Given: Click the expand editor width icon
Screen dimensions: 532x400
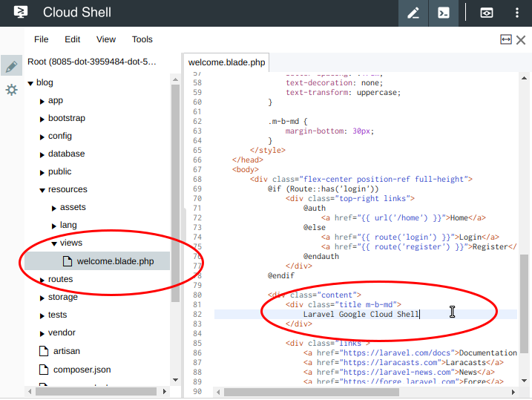Looking at the screenshot, I should pos(506,39).
